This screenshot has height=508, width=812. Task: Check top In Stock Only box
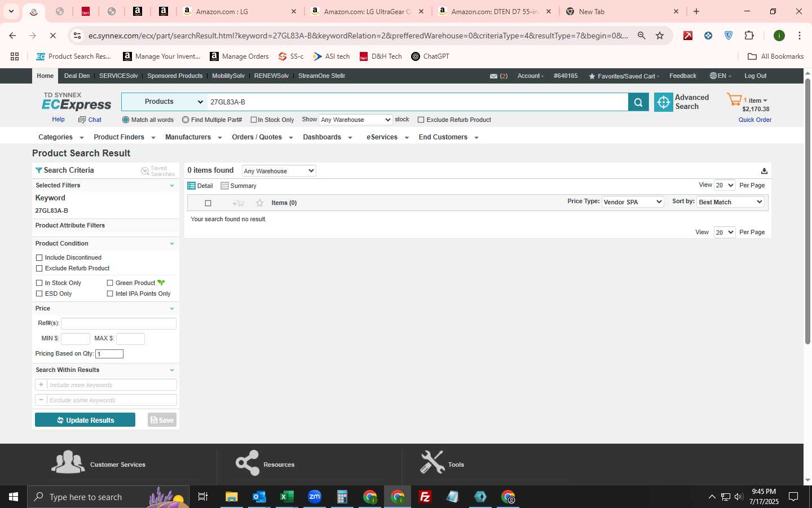[x=254, y=120]
